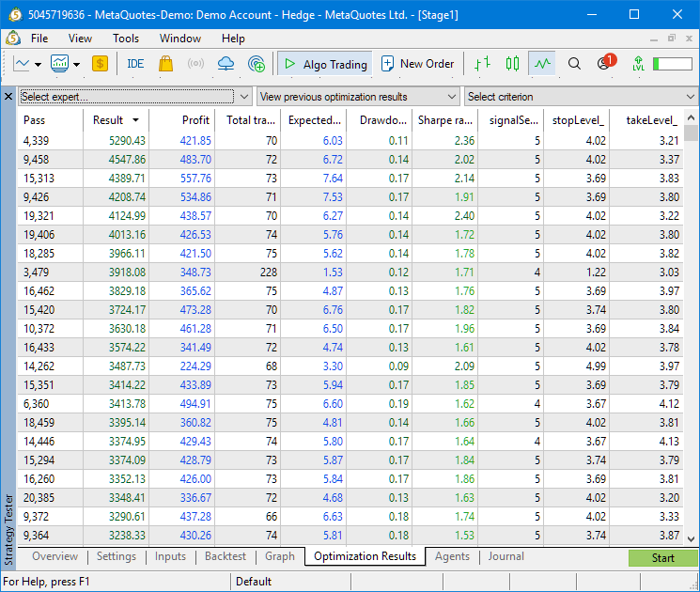Open account notifications with red badge
The height and width of the screenshot is (592, 700).
(x=604, y=64)
